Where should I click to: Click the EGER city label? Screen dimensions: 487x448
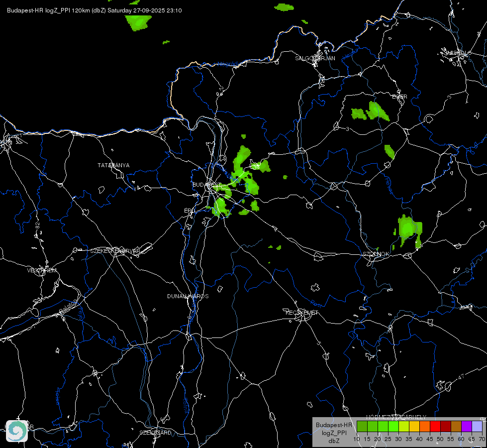[399, 97]
